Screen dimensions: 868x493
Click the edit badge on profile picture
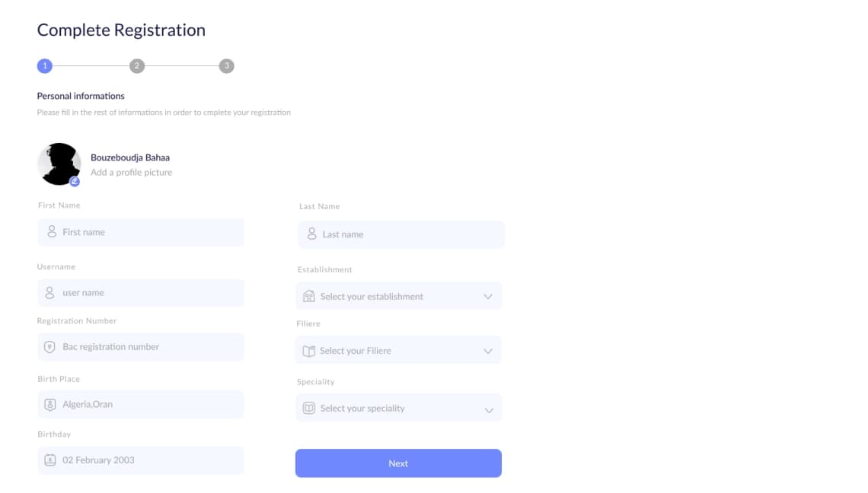(75, 182)
